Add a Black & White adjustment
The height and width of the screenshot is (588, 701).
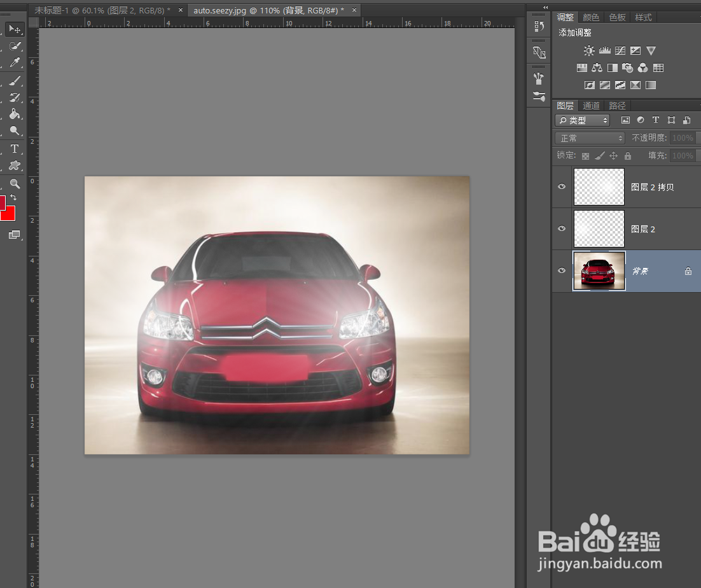613,68
